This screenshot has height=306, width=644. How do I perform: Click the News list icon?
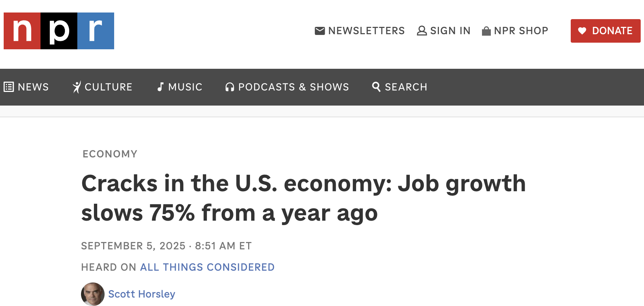coord(9,87)
